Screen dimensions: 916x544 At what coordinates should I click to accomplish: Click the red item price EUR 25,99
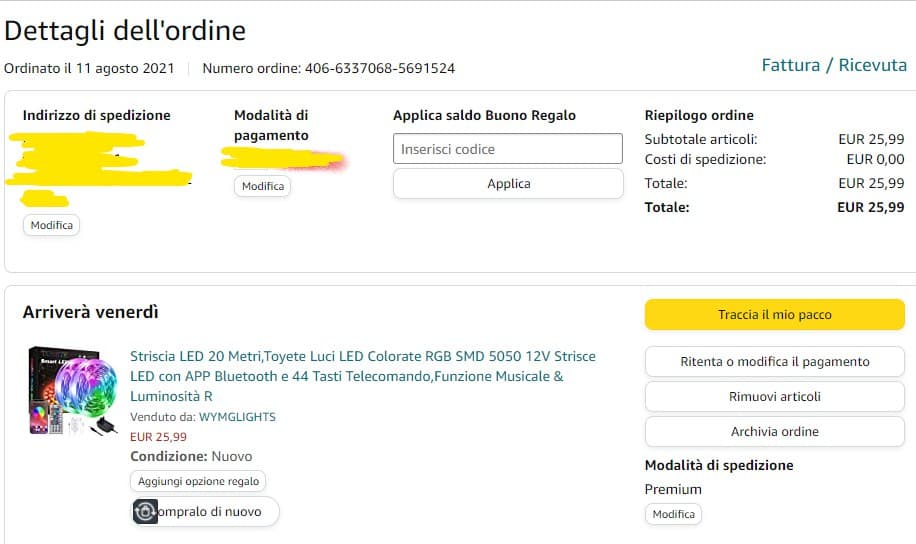coord(158,437)
